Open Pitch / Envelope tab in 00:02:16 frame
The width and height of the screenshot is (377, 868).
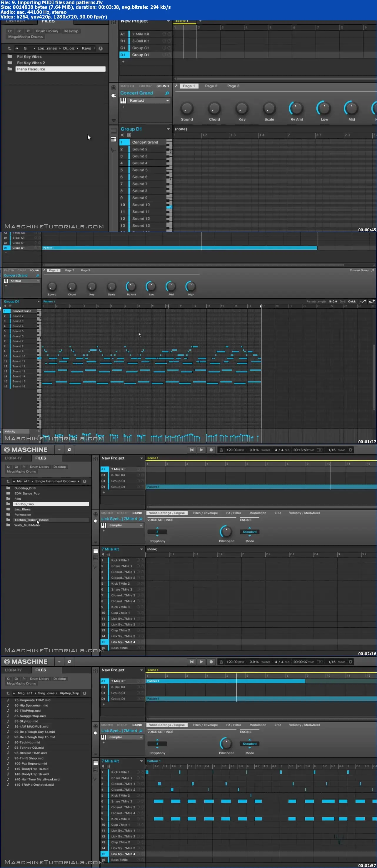point(205,513)
